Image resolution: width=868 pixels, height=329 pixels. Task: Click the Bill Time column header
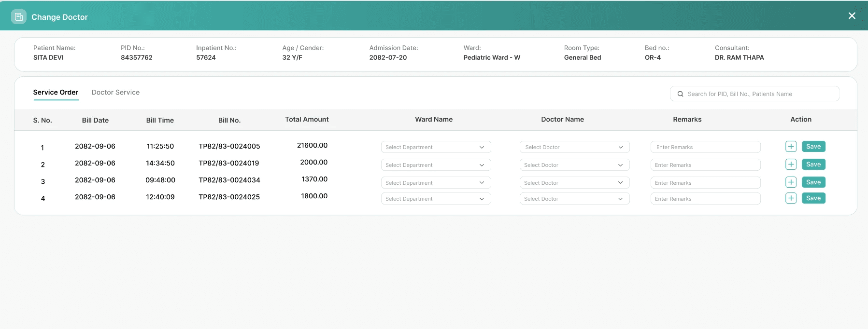click(x=160, y=120)
